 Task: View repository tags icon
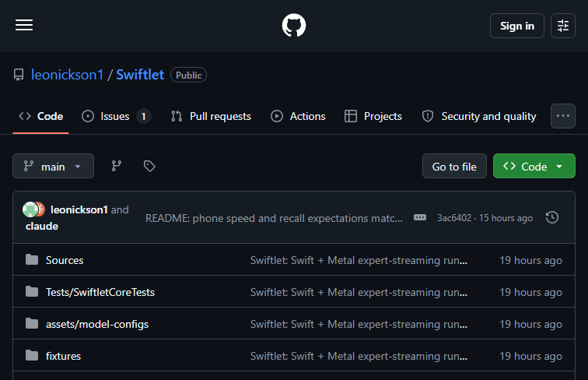click(149, 166)
